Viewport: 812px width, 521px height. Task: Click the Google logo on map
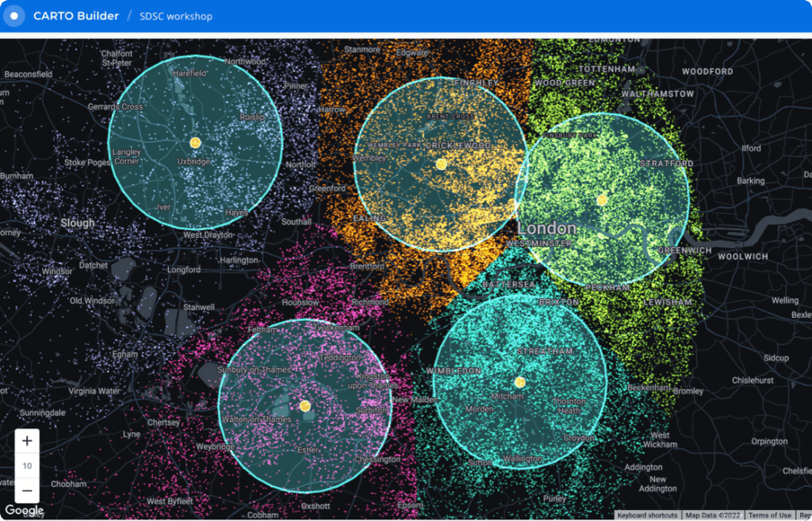tap(24, 510)
